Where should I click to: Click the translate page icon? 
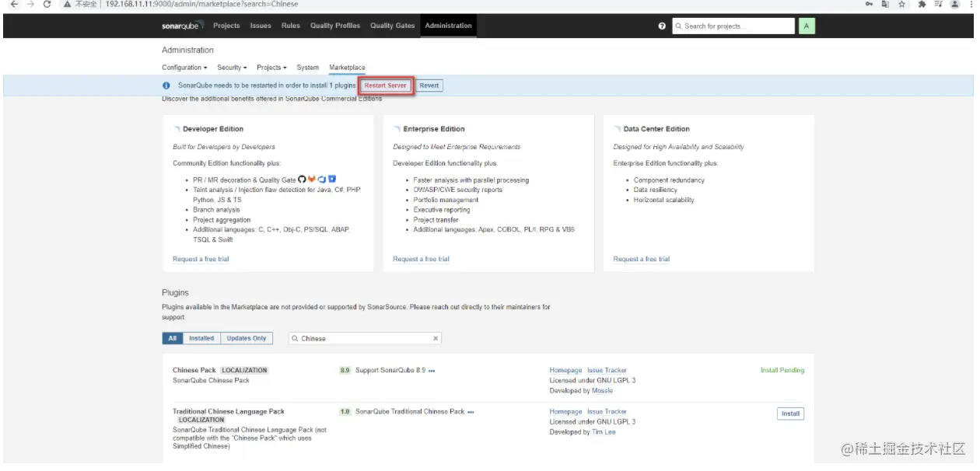click(x=886, y=4)
